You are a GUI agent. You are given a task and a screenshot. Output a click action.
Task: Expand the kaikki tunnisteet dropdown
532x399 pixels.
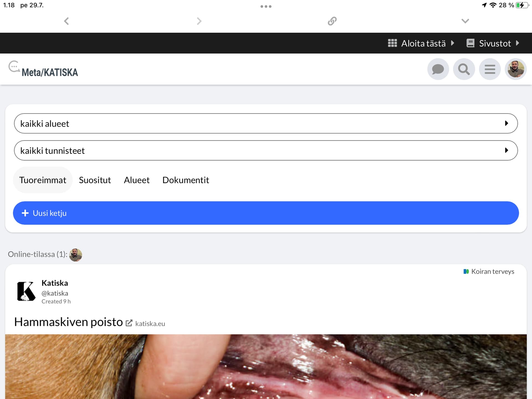pos(266,150)
